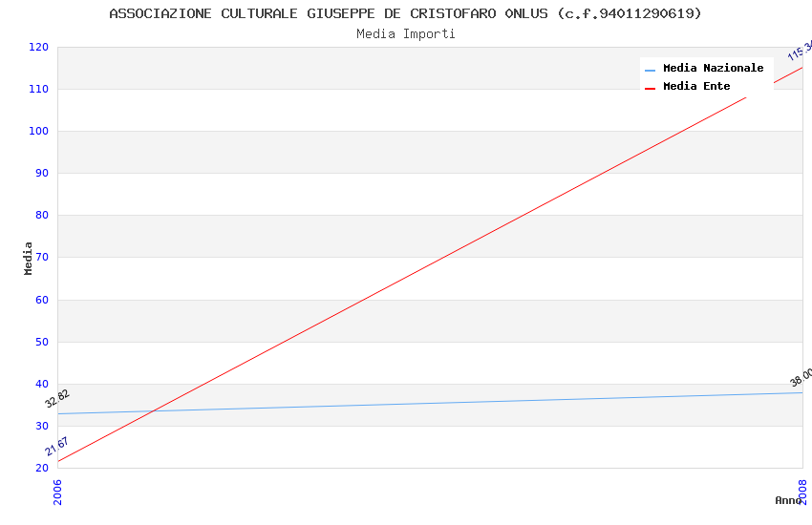The image size is (812, 525).
Task: Click the y-axis tick value 70
Action: (x=42, y=257)
